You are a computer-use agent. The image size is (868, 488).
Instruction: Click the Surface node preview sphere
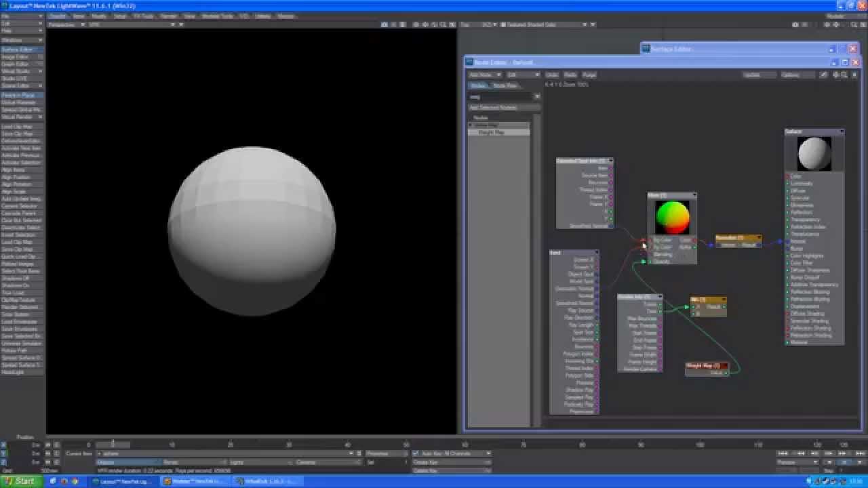tap(814, 153)
